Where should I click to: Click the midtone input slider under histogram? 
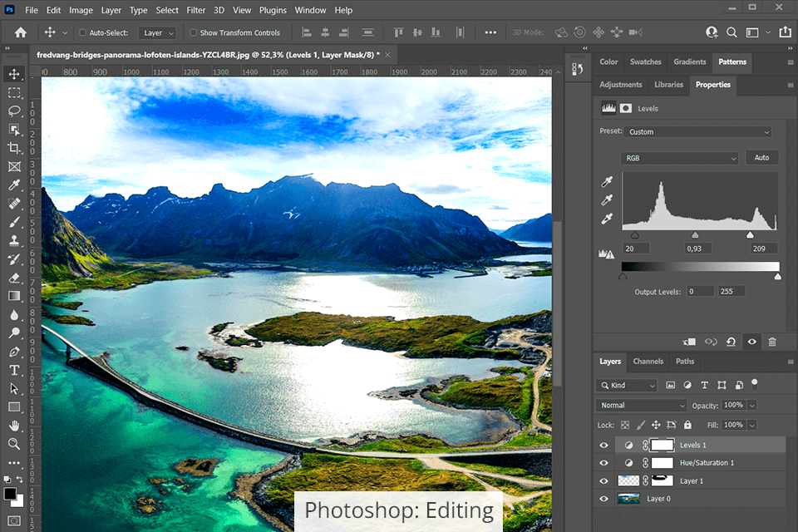pyautogui.click(x=695, y=235)
